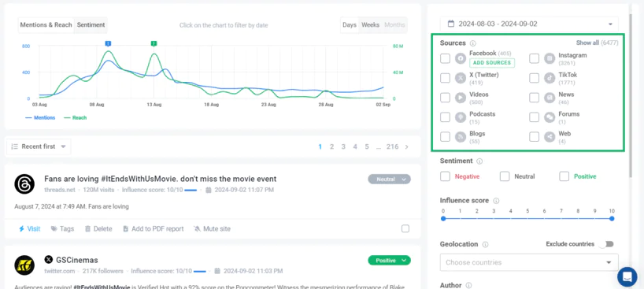This screenshot has height=289, width=644.
Task: Tick the Videos source checkbox
Action: [446, 98]
